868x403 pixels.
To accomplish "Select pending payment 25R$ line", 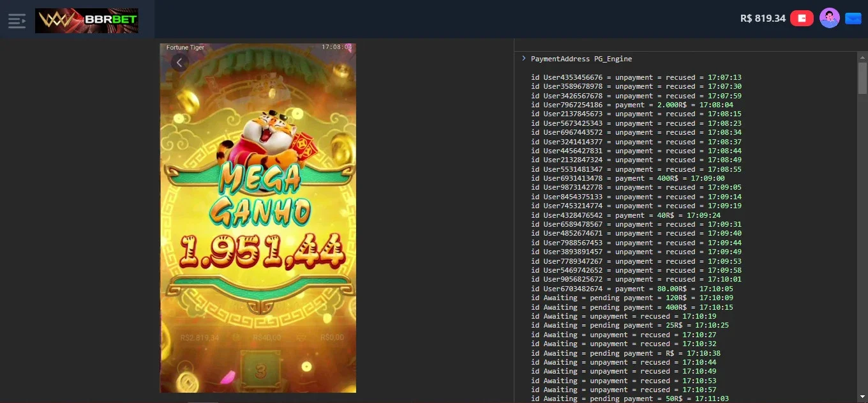I will [x=630, y=325].
